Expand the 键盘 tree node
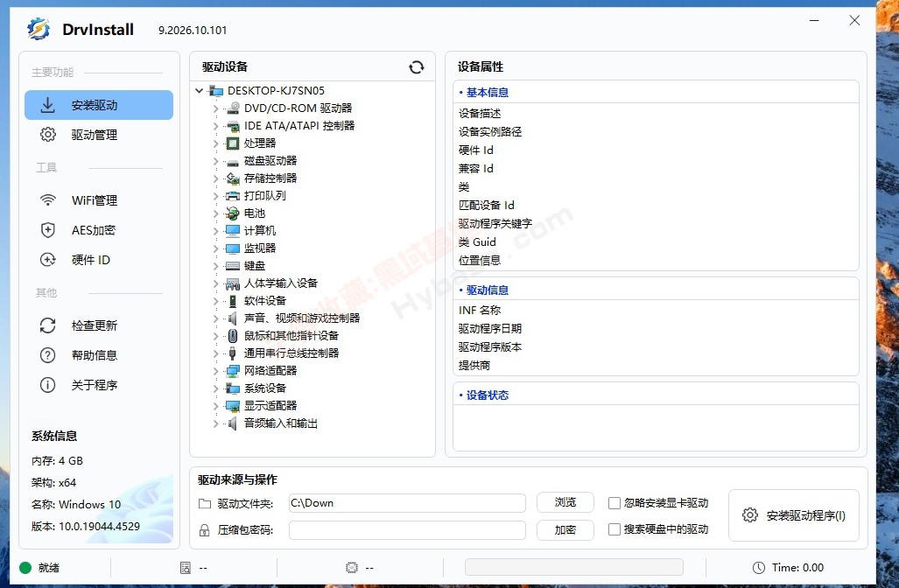This screenshot has height=588, width=899. (216, 266)
